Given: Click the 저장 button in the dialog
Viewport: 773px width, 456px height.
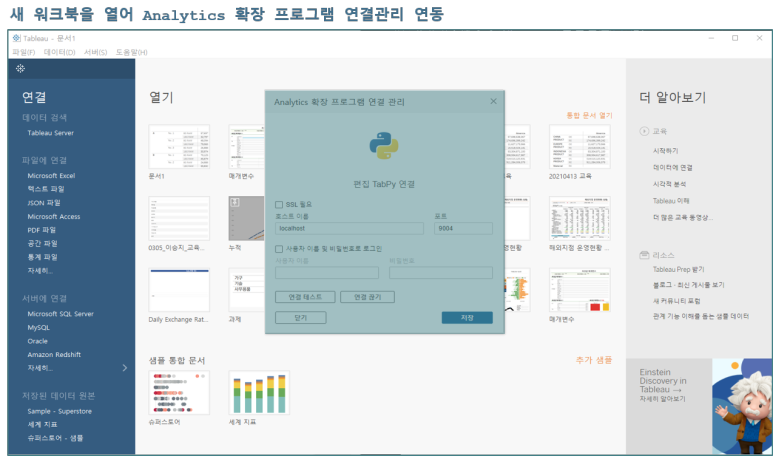Looking at the screenshot, I should click(x=467, y=317).
